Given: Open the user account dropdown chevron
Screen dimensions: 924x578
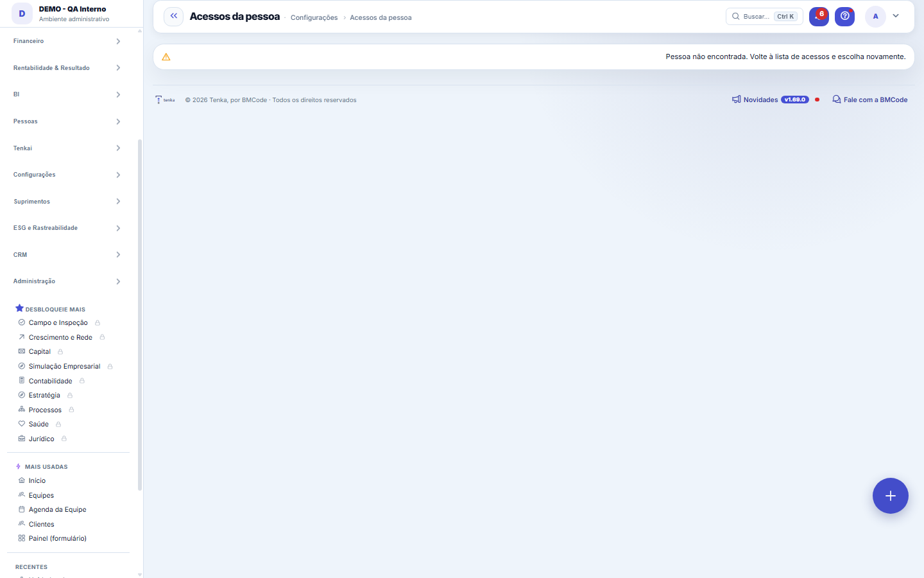Looking at the screenshot, I should [896, 16].
